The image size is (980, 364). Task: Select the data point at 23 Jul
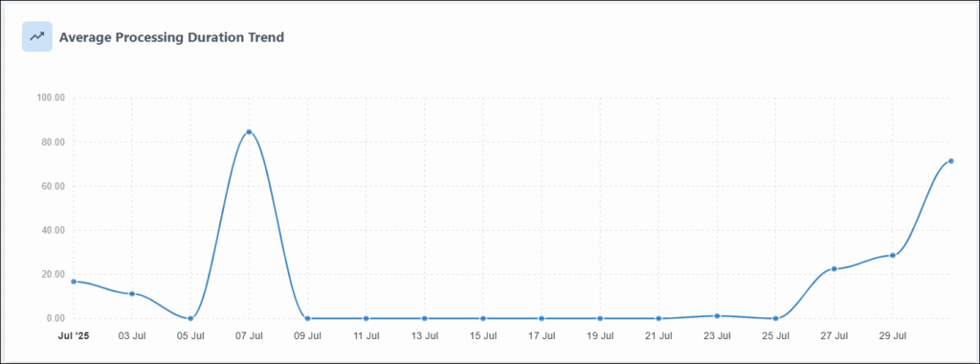coord(717,316)
